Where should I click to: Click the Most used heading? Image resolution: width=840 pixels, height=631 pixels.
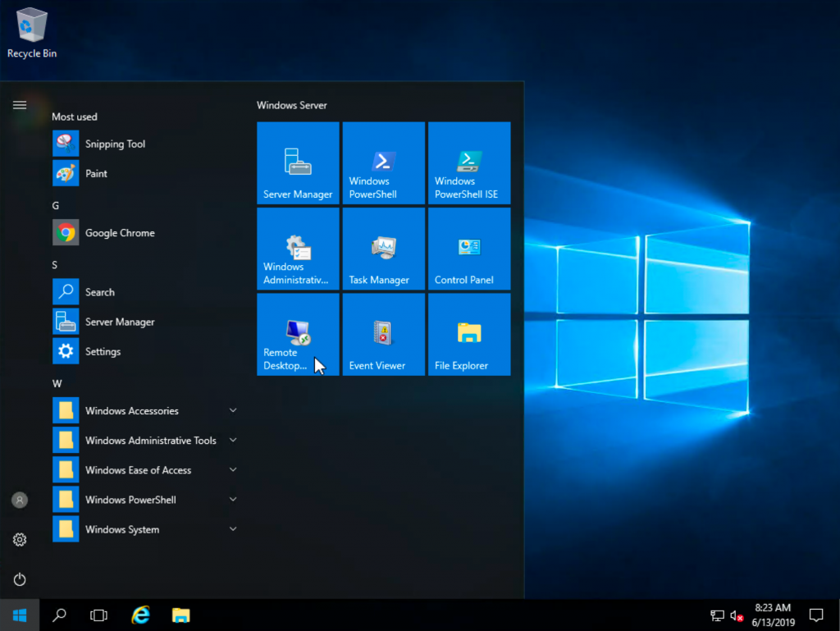click(75, 117)
